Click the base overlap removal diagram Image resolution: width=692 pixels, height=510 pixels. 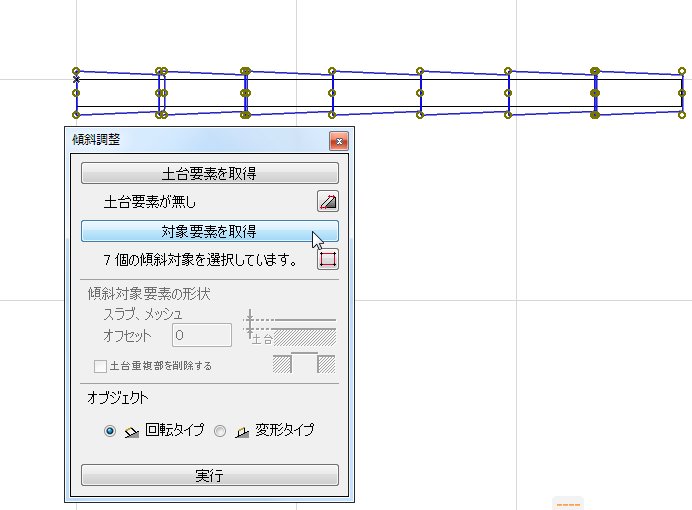coord(304,363)
